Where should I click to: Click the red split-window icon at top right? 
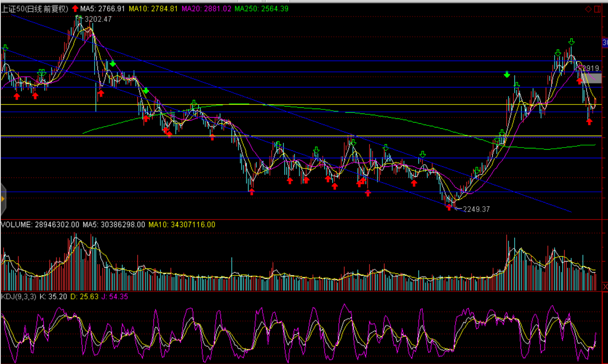tap(597, 9)
